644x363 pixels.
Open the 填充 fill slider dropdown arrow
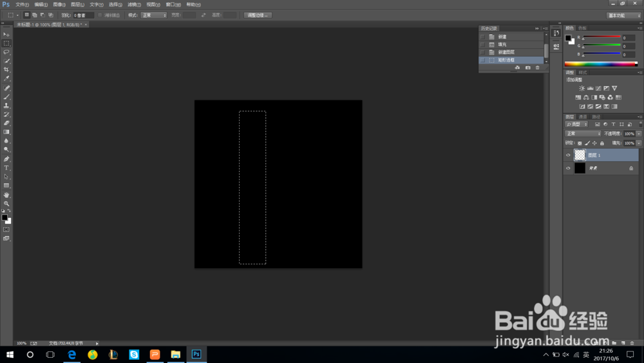click(x=639, y=143)
